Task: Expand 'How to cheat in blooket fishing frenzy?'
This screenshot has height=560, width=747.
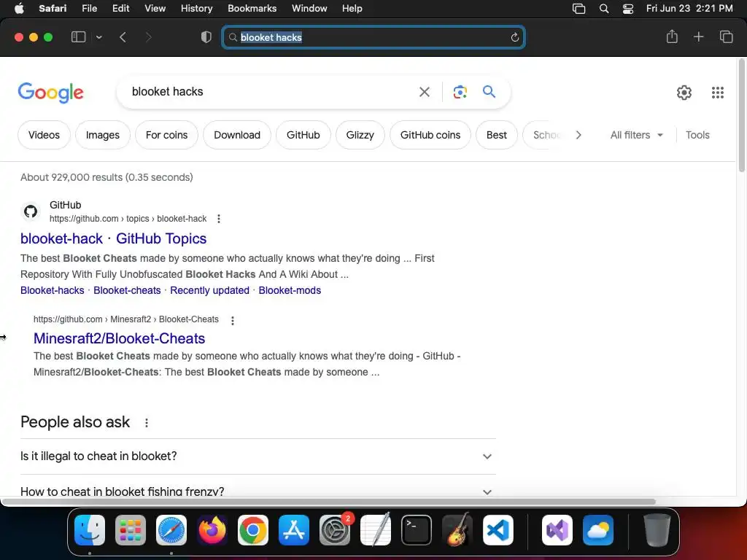Action: [x=258, y=491]
